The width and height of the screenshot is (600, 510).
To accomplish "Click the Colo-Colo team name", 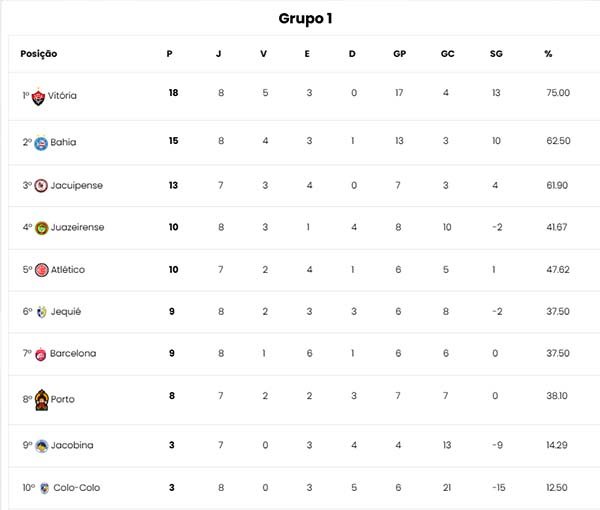I will tap(77, 488).
